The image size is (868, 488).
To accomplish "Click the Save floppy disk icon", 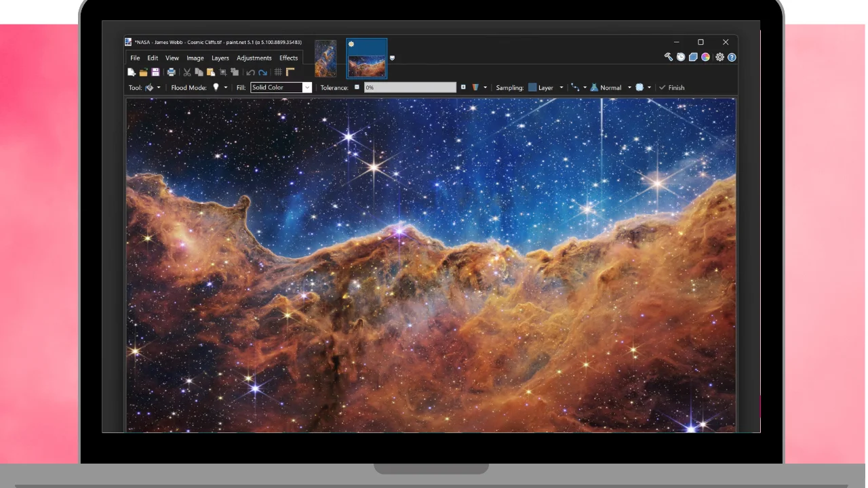I will pos(155,73).
